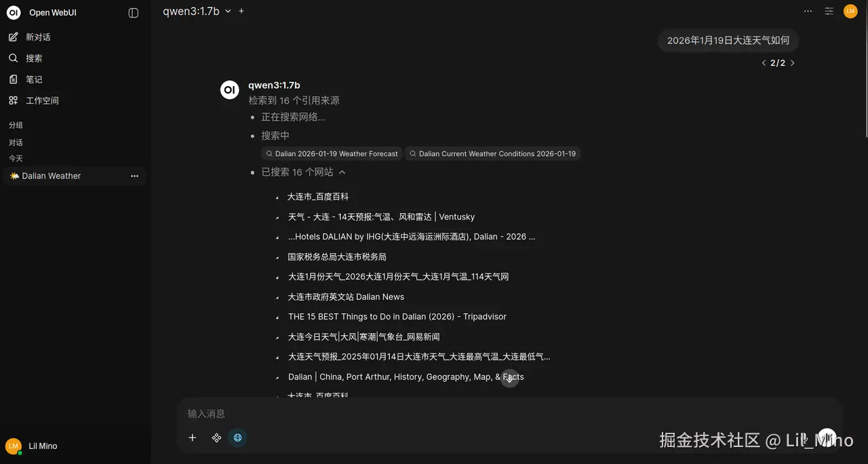Open chat controls sliders icon at top right

(829, 11)
